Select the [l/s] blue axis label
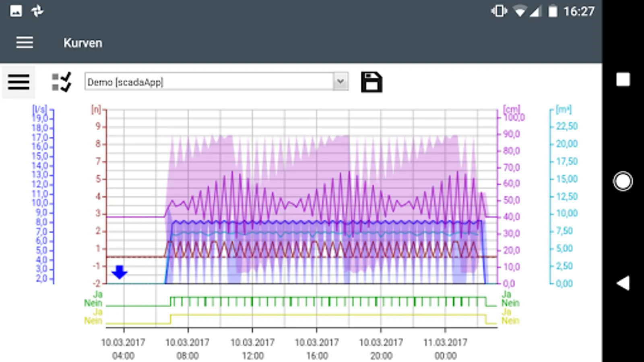This screenshot has width=644, height=362. coord(40,109)
